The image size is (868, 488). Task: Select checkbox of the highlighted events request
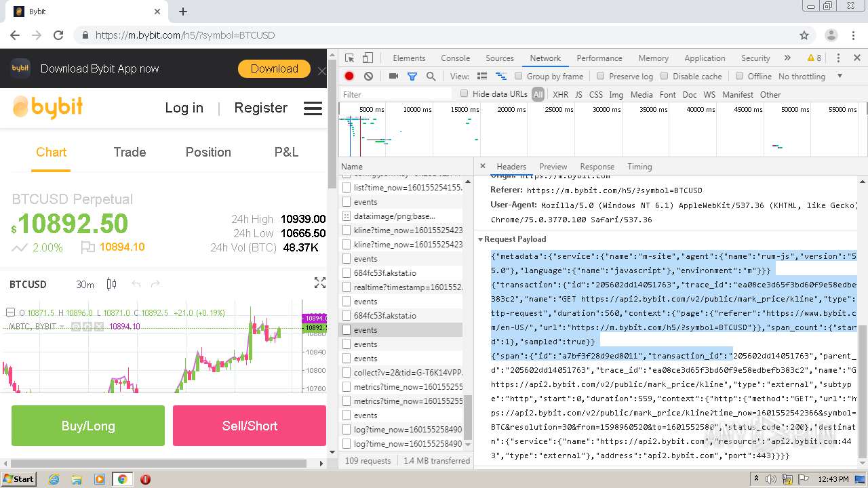click(x=347, y=330)
